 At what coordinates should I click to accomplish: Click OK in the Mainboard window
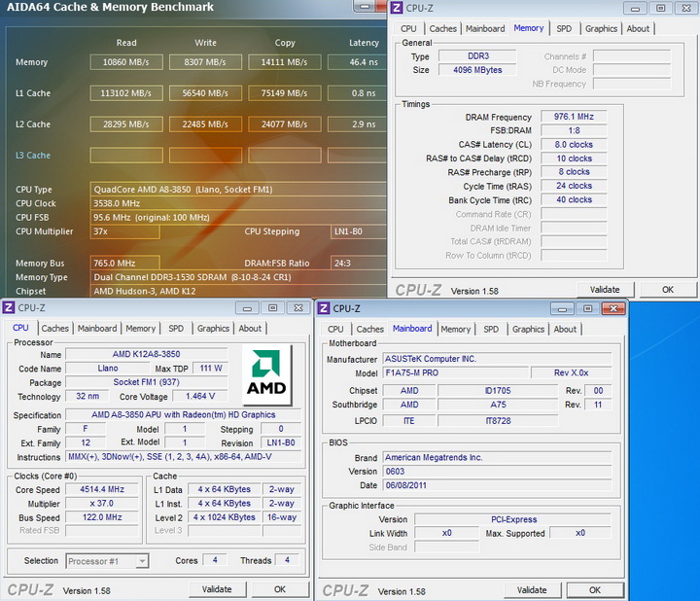[595, 590]
